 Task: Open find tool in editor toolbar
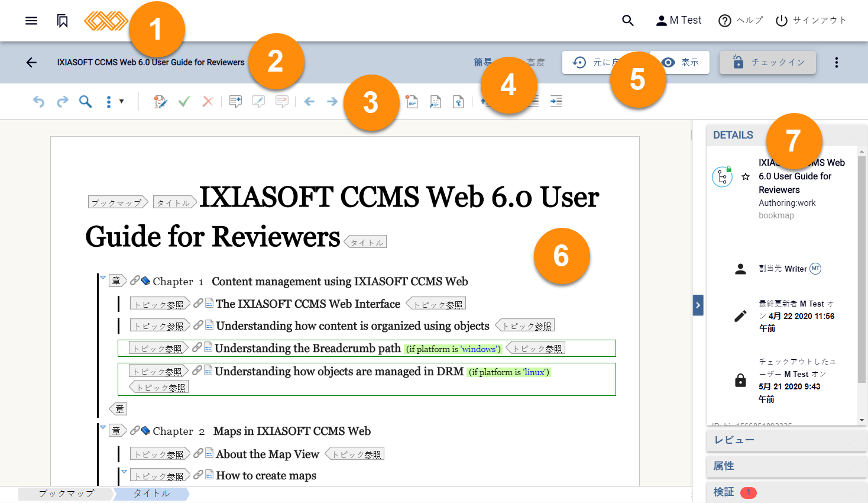point(86,102)
